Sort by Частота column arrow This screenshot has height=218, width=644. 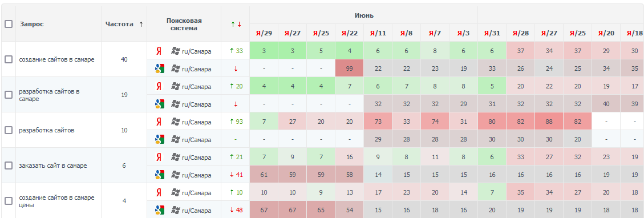[141, 24]
